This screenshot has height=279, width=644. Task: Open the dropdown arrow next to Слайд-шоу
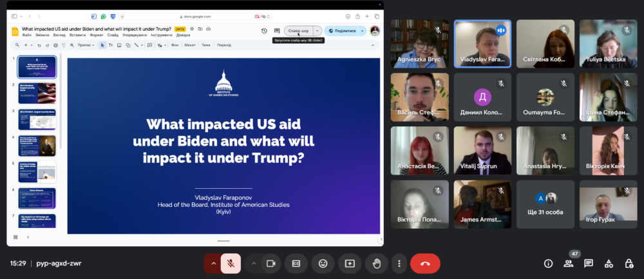click(x=317, y=30)
